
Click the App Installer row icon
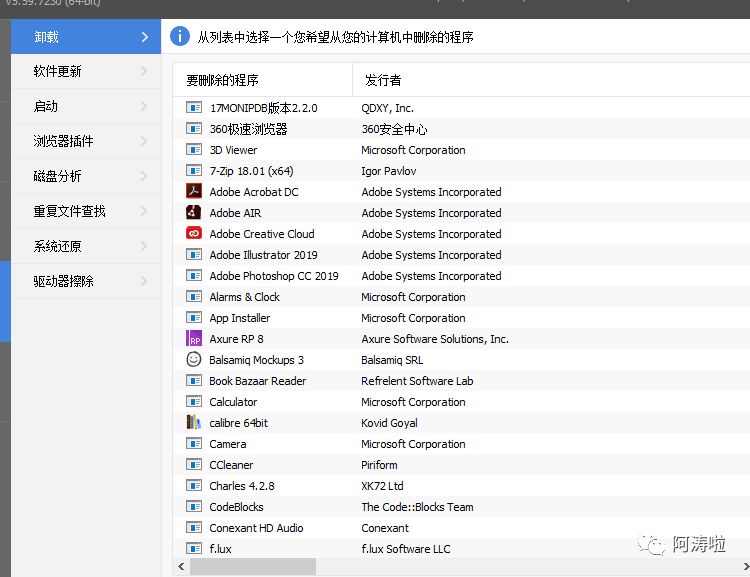tap(194, 318)
